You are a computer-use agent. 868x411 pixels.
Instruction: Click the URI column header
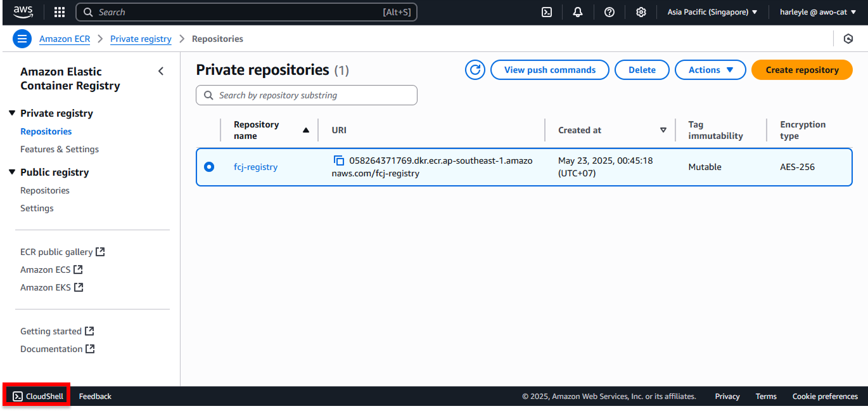tap(339, 130)
